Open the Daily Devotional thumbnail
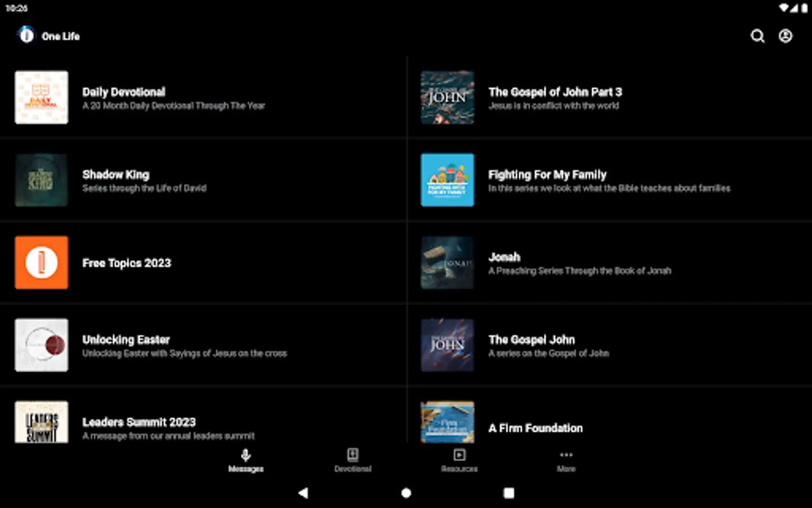The height and width of the screenshot is (508, 812). [x=42, y=97]
